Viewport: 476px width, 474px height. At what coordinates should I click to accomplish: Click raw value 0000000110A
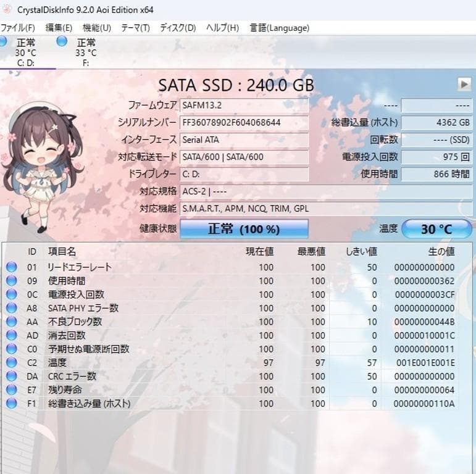click(x=424, y=404)
